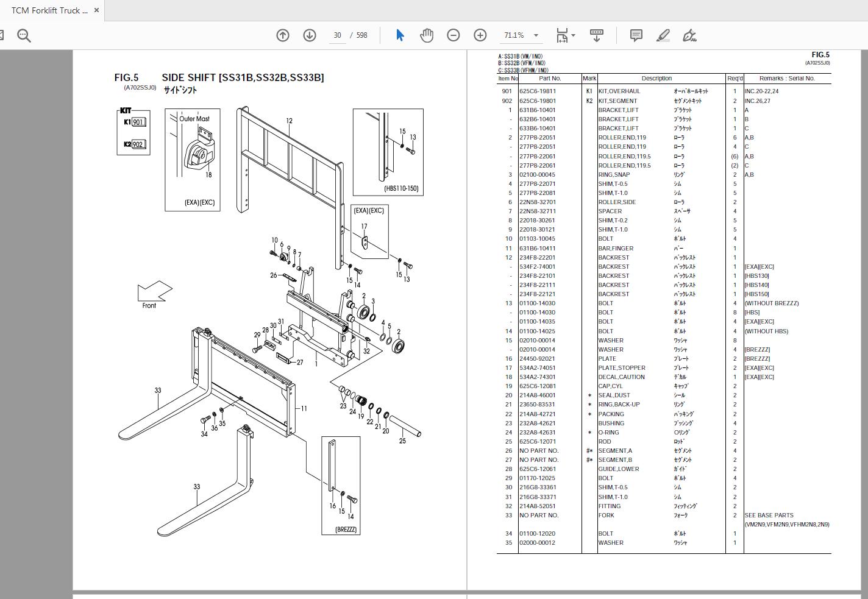Expand the page fit options dropdown
This screenshot has height=599, width=868.
click(573, 35)
